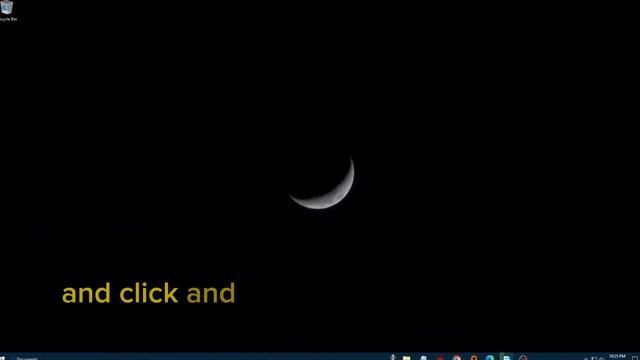
Task: Open File Explorer from the taskbar
Action: pos(407,358)
